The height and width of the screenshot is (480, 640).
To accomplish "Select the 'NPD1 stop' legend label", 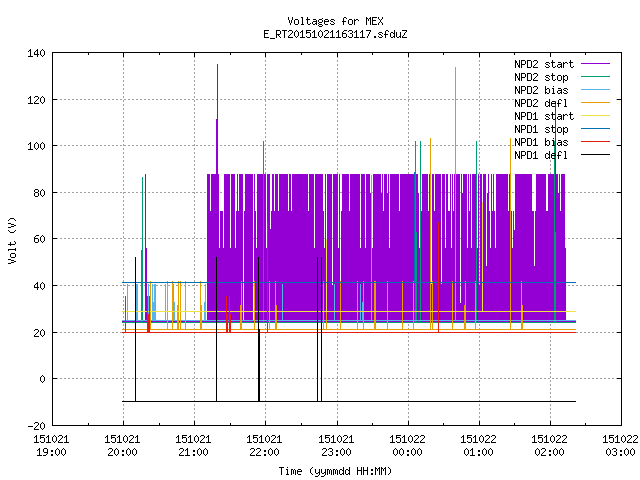I will tap(541, 129).
